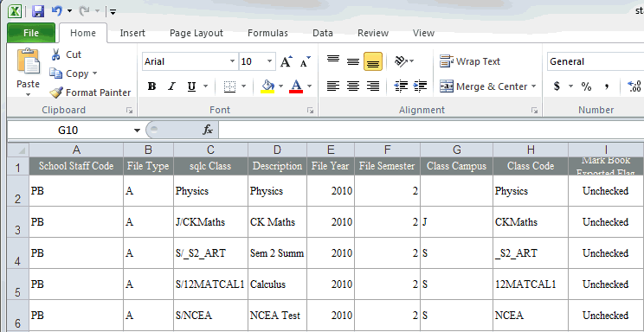This screenshot has width=644, height=332.
Task: Expand the Paste options arrow
Action: 29,95
